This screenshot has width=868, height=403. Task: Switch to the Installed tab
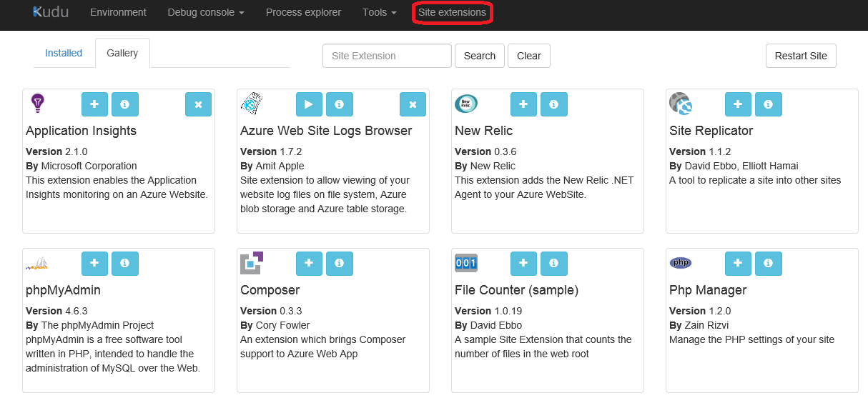click(64, 53)
